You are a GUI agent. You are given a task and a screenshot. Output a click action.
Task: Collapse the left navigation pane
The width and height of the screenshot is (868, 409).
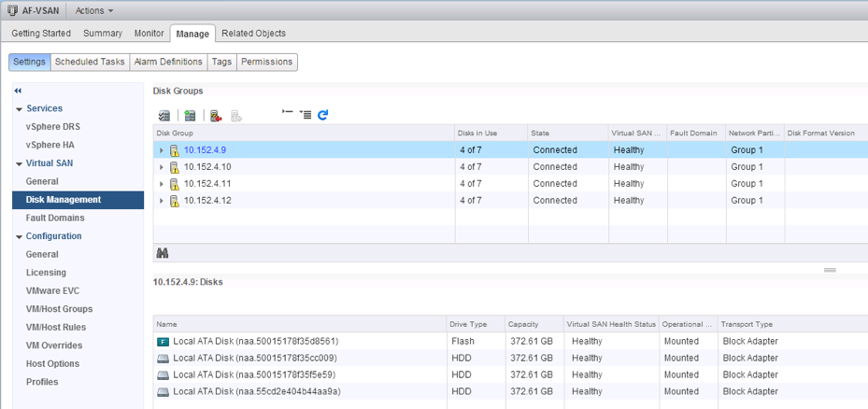(x=18, y=91)
